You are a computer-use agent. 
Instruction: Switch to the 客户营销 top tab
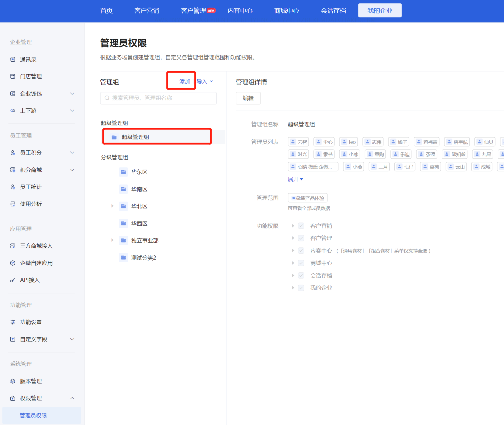(147, 11)
